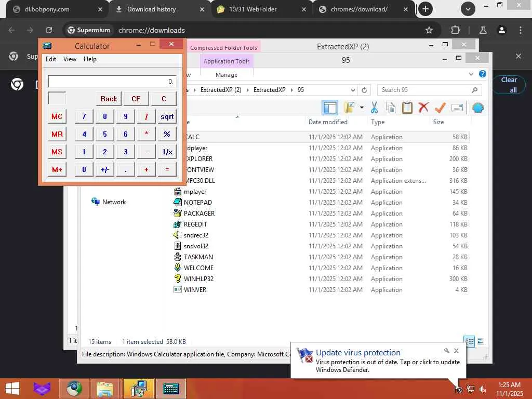
Task: Click the Cut scissors icon
Action: pyautogui.click(x=374, y=108)
